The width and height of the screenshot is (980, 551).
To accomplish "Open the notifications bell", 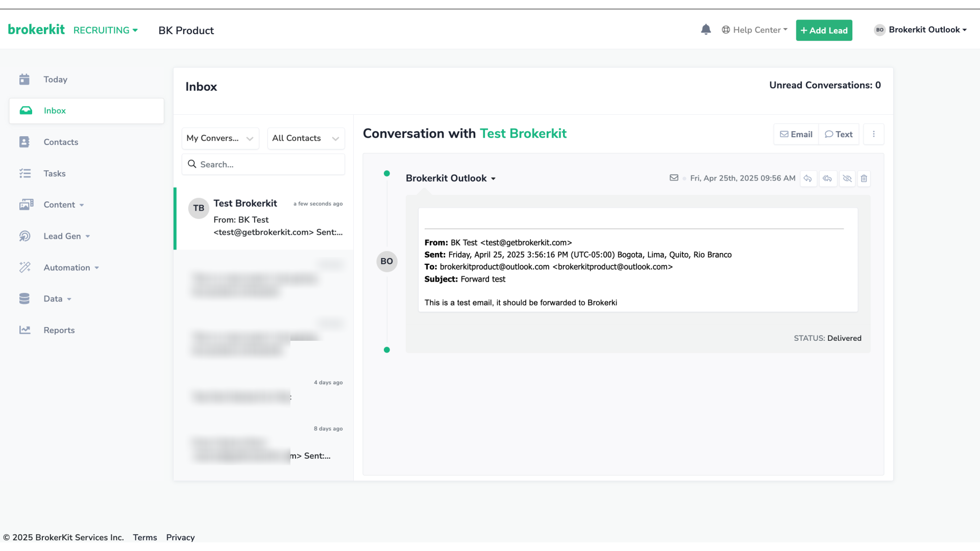I will [706, 30].
